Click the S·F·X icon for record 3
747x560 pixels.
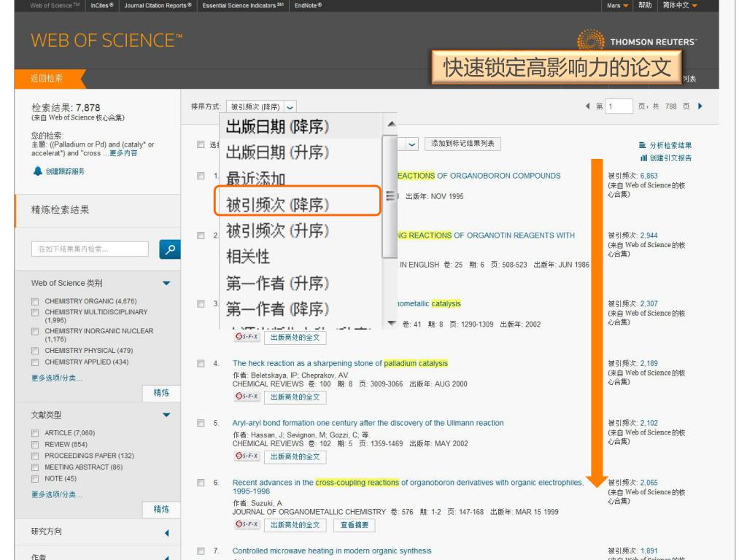click(247, 337)
